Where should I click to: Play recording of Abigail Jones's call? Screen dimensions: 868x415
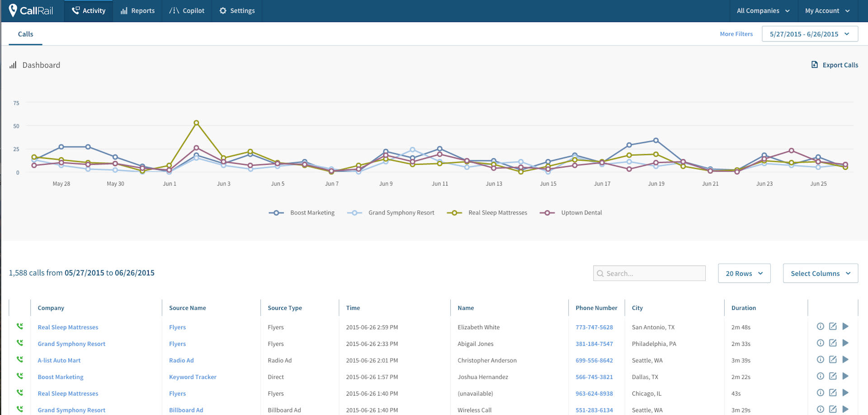click(x=845, y=343)
